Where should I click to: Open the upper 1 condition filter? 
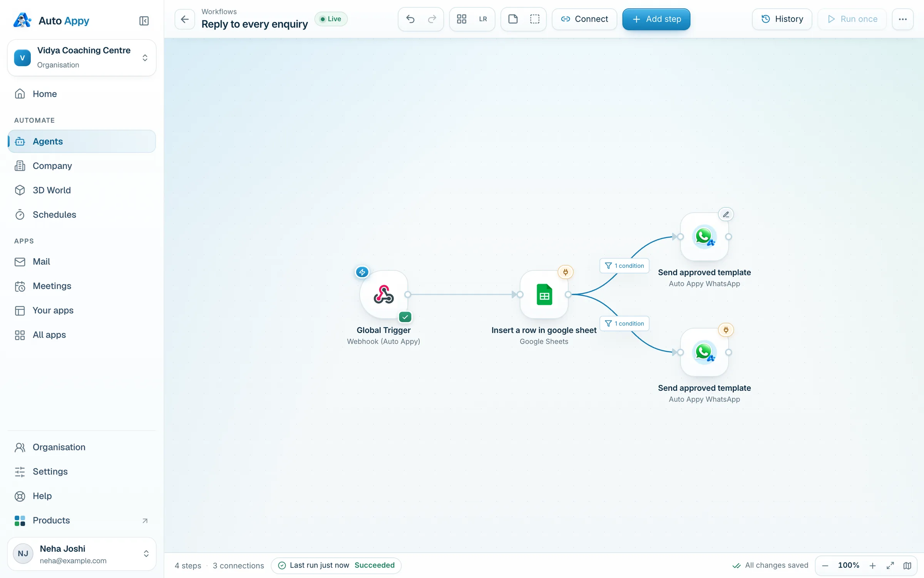[x=624, y=266]
